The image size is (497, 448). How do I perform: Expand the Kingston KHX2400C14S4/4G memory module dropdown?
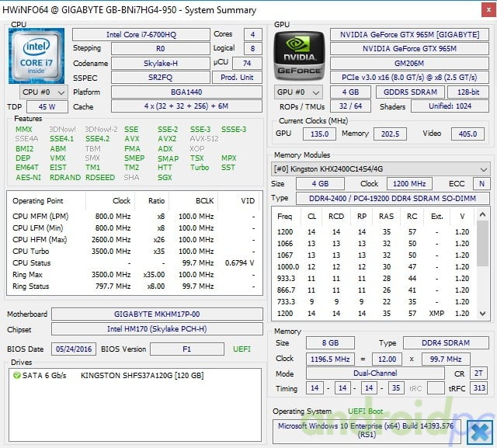[381, 168]
